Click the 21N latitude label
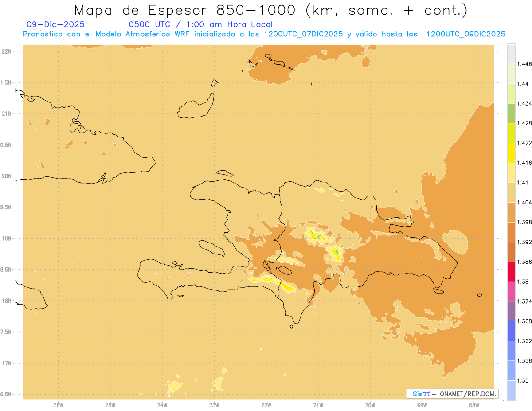 coord(7,114)
